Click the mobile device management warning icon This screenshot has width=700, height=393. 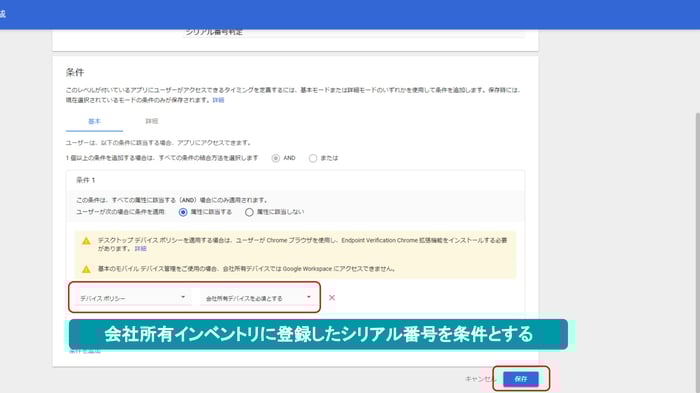click(86, 269)
